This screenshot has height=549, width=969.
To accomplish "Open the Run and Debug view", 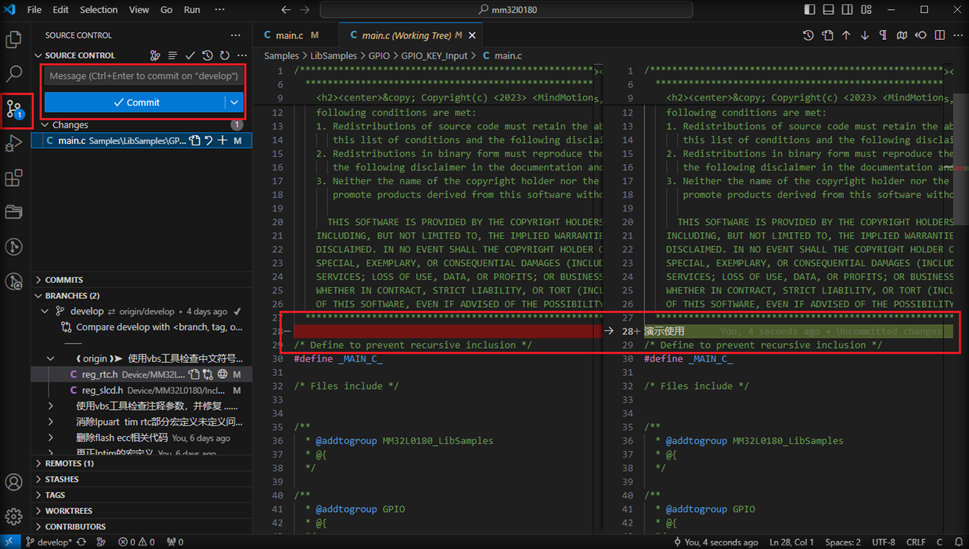I will (x=14, y=144).
